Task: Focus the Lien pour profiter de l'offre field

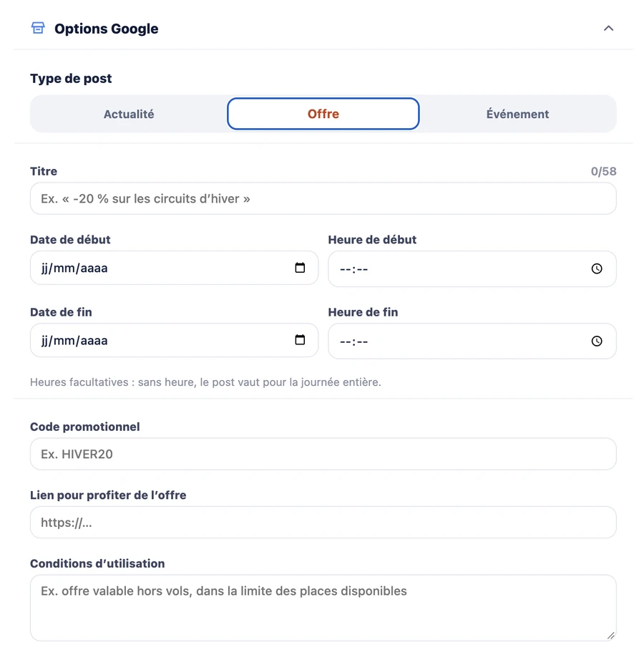Action: tap(323, 523)
